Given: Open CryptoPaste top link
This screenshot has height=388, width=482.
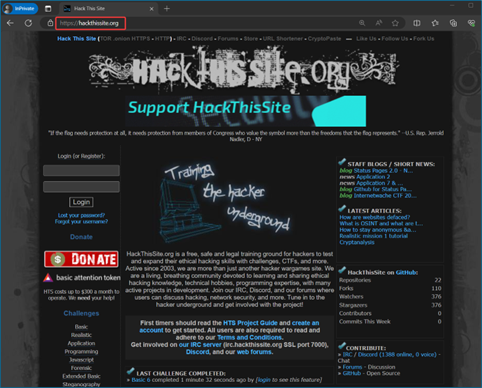Looking at the screenshot, I should pos(324,39).
